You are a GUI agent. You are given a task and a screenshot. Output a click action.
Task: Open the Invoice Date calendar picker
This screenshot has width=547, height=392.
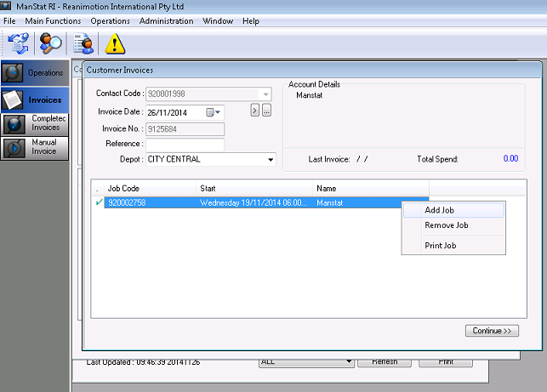(212, 111)
